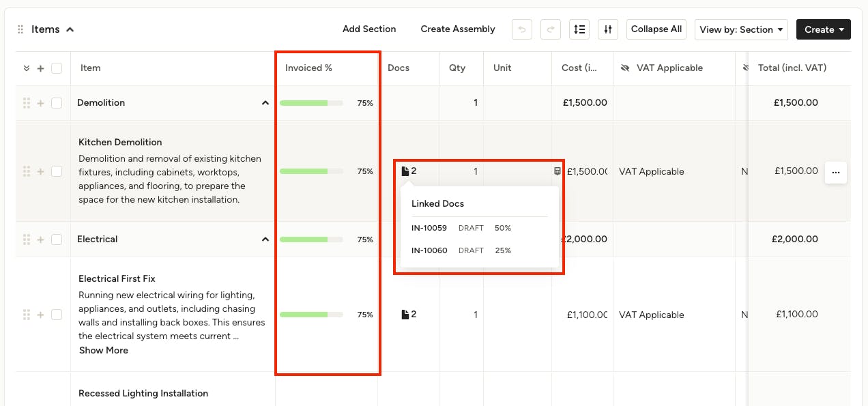Click calculator icon next to £1,500.00 cost
868x406 pixels.
click(558, 171)
